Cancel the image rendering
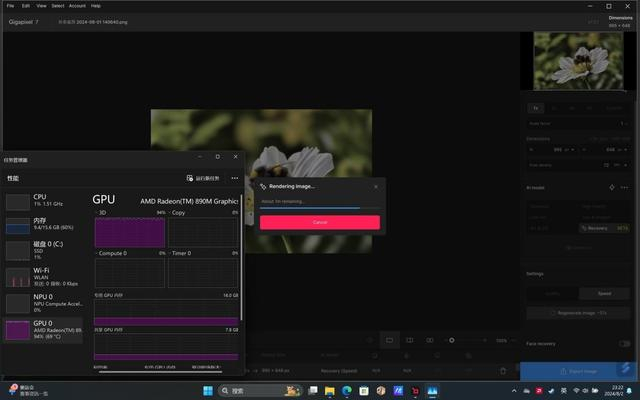 click(x=320, y=222)
